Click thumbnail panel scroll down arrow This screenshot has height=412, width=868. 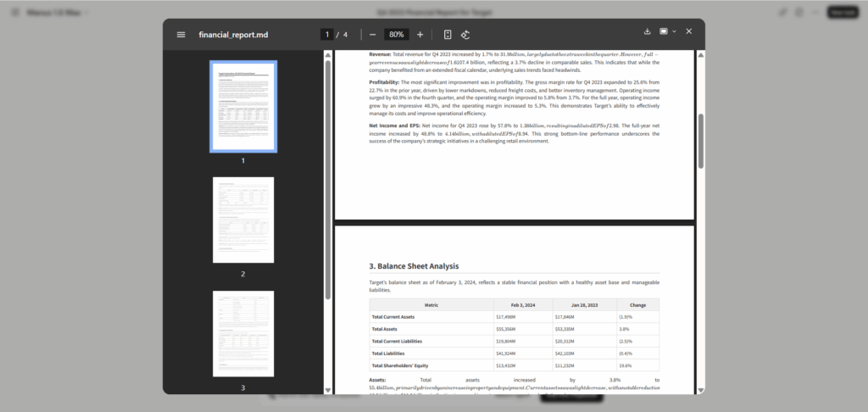[x=328, y=391]
